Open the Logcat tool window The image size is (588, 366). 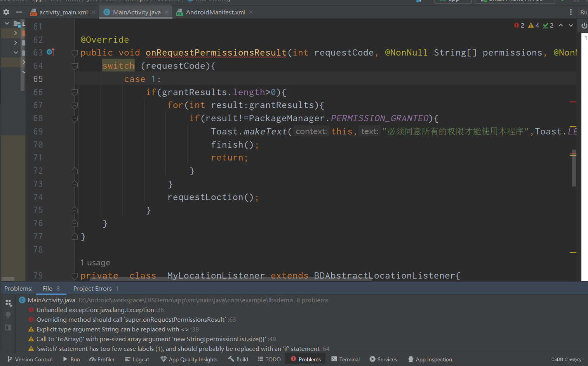[137, 359]
